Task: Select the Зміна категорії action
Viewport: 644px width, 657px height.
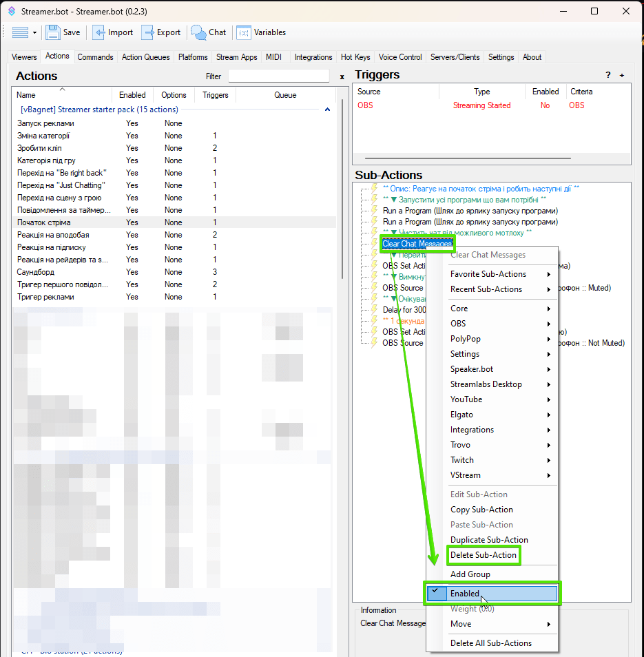Action: coord(174,136)
